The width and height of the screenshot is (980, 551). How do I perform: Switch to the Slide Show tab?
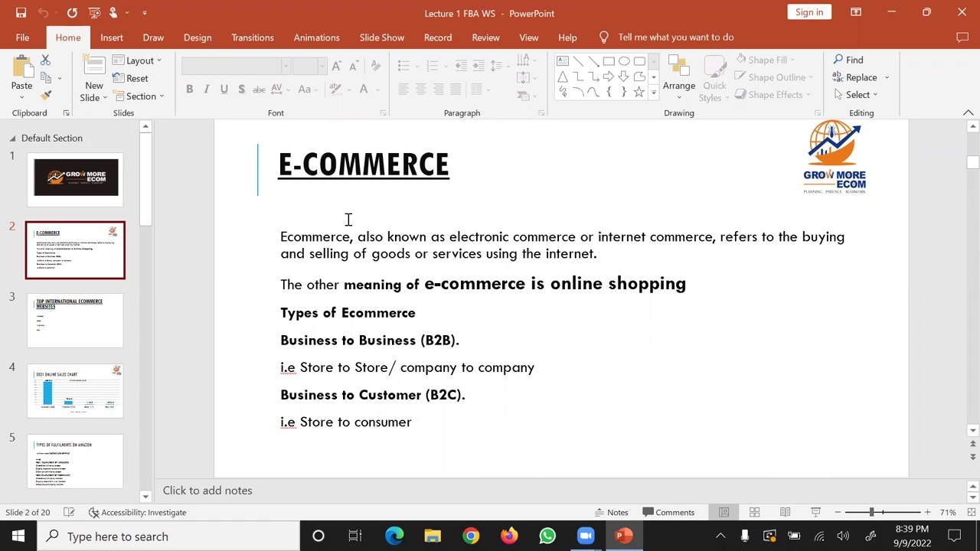(x=381, y=37)
